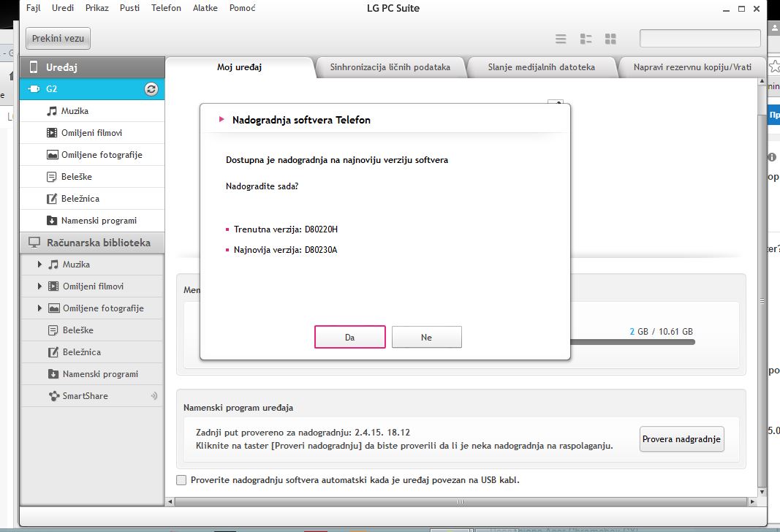This screenshot has height=532, width=780.
Task: Click '2 GB / 10.61 GB' memory text
Action: pos(661,332)
